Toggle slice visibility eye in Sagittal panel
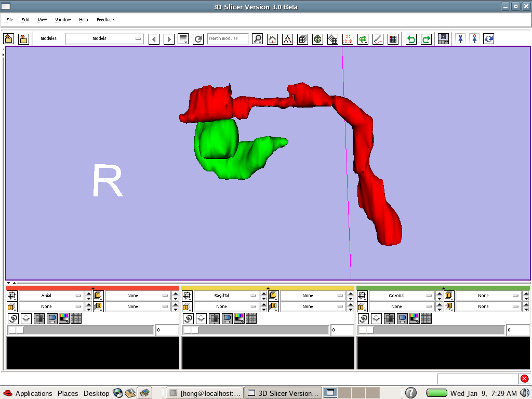The height and width of the screenshot is (399, 532). 201,318
